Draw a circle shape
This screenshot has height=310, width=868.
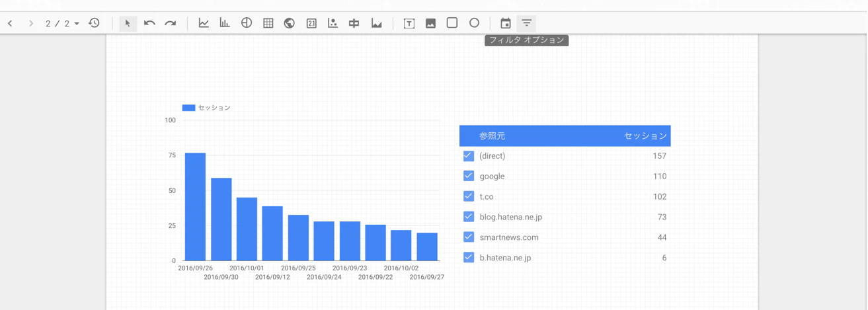pyautogui.click(x=474, y=23)
